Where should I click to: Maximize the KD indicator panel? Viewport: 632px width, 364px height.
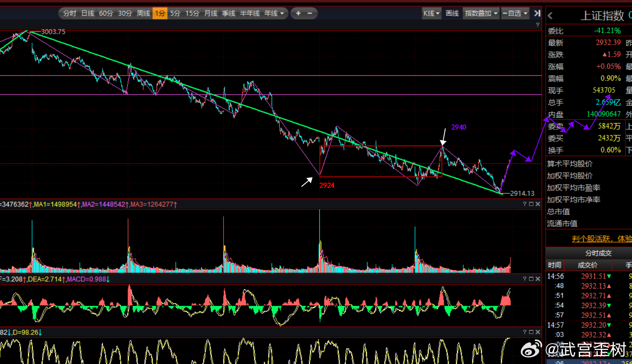(531, 332)
